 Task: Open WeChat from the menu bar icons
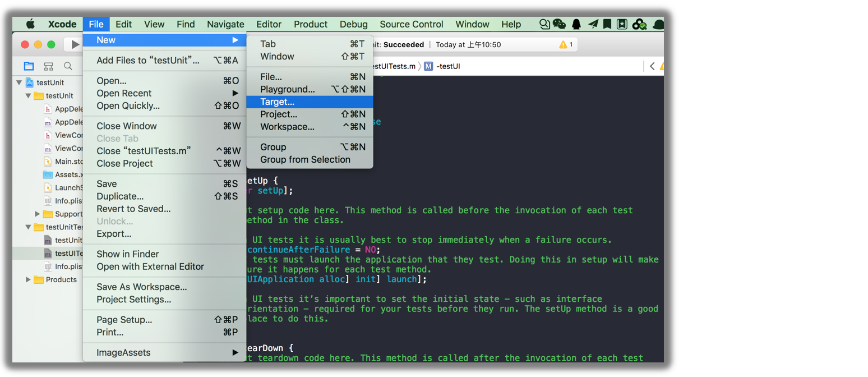(559, 24)
